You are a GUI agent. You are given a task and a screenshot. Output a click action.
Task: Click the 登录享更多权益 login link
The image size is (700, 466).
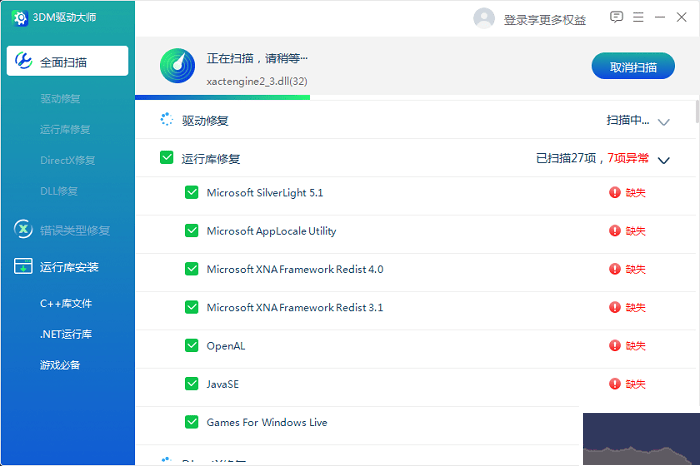tap(545, 19)
